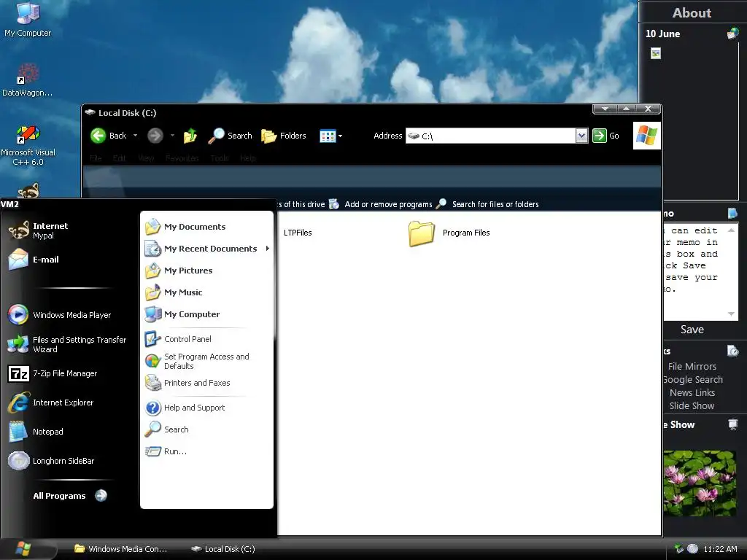Open the Views icon menu
747x560 pixels.
[x=330, y=136]
